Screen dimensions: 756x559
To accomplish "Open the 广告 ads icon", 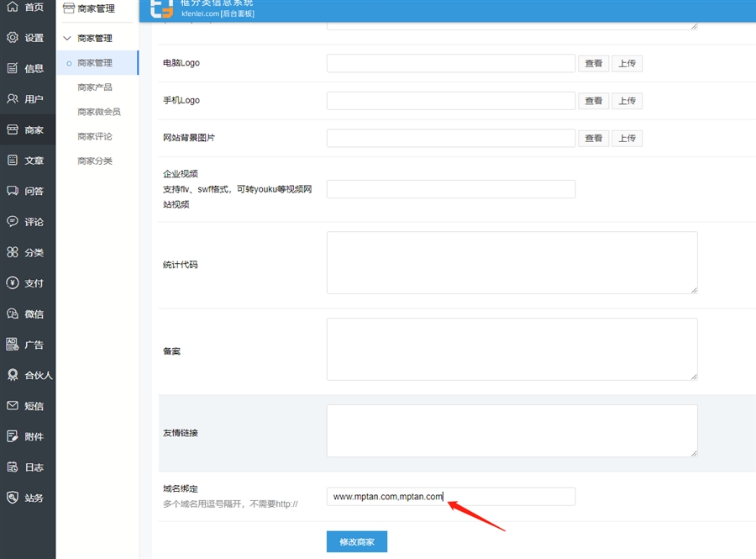I will (x=12, y=345).
